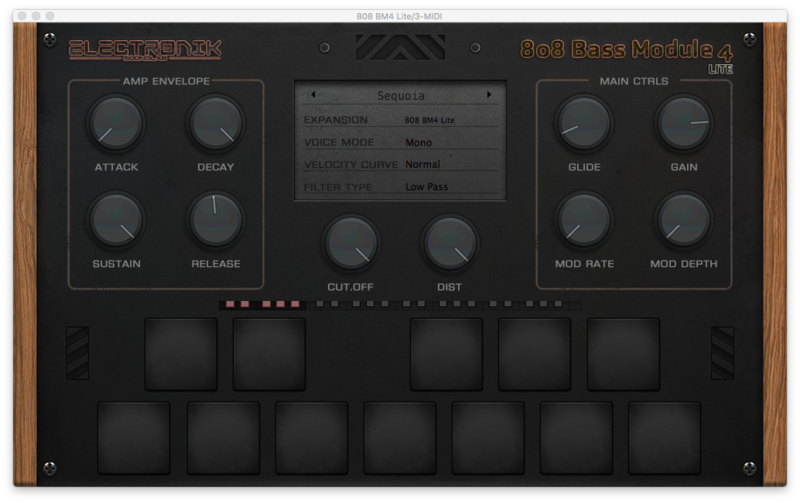
Task: Click the EXPANSION label in display
Action: (x=336, y=120)
